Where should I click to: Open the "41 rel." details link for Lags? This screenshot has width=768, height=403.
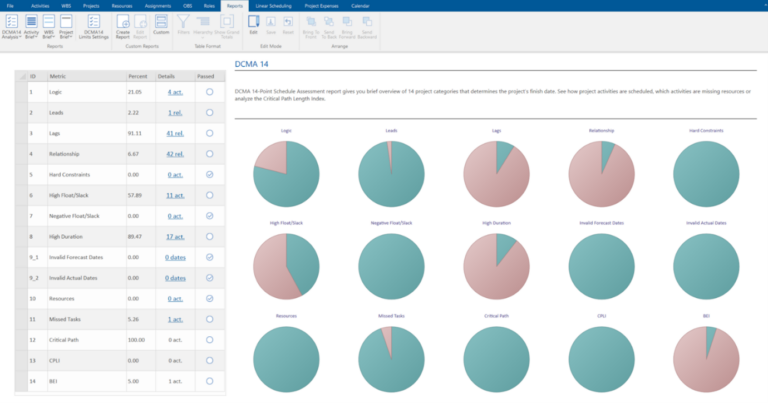175,133
